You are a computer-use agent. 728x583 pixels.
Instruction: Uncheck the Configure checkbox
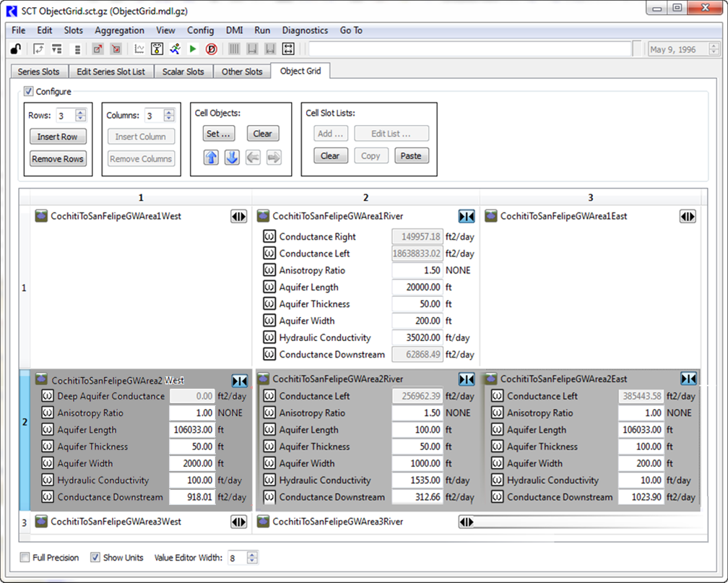click(29, 92)
